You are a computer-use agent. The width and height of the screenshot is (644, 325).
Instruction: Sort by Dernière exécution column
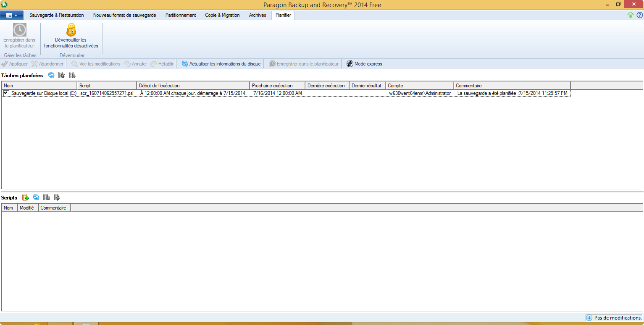click(327, 85)
